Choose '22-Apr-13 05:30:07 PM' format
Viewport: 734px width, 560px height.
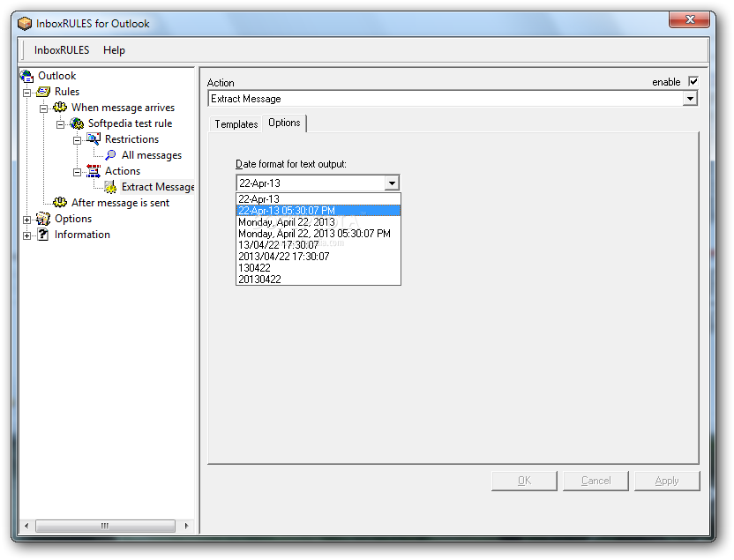coord(318,211)
